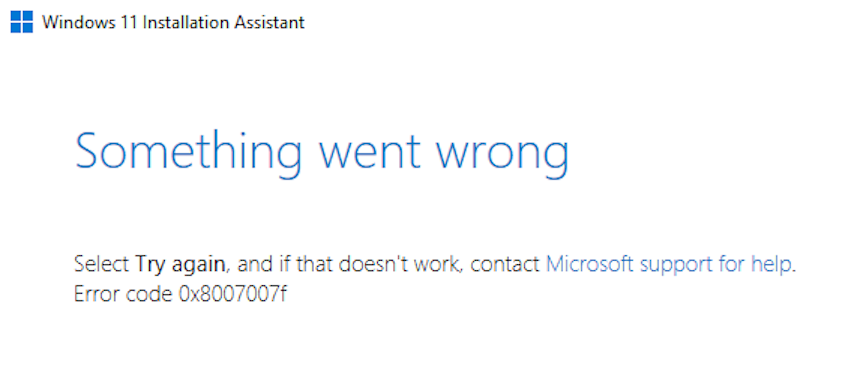Click the Something went wrong heading
This screenshot has height=387, width=860.
pos(321,151)
